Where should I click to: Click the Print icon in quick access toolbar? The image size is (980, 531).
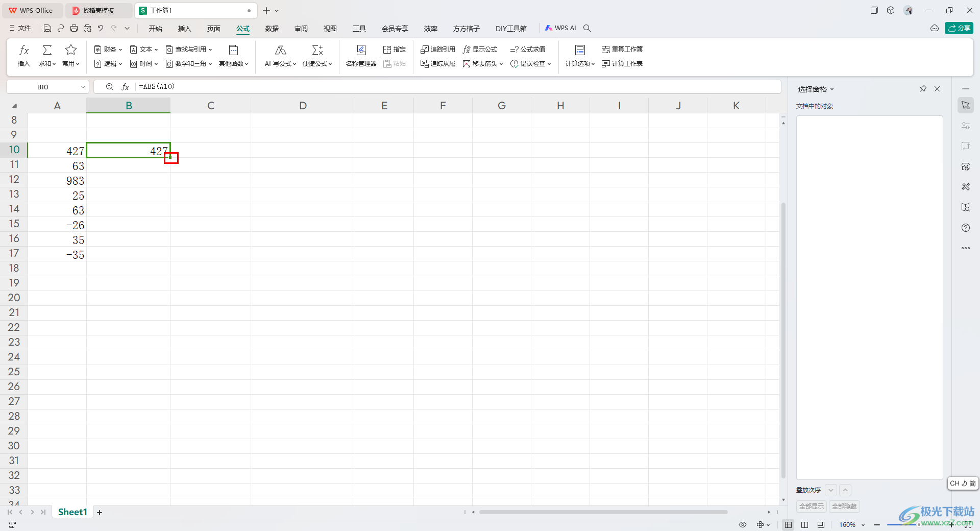(x=74, y=29)
